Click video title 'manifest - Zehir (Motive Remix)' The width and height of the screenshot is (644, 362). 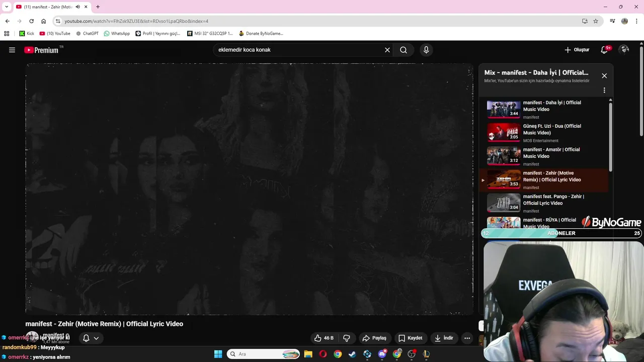pos(104,324)
